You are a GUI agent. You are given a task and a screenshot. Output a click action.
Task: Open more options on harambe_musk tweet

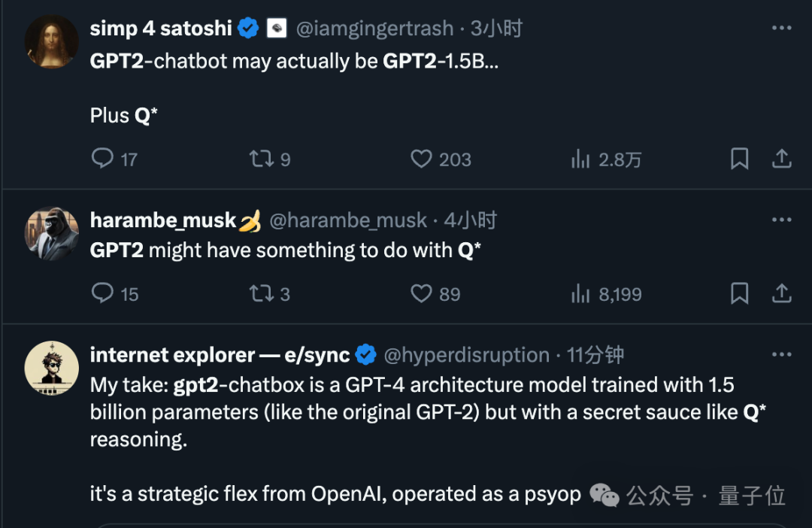coord(781,220)
